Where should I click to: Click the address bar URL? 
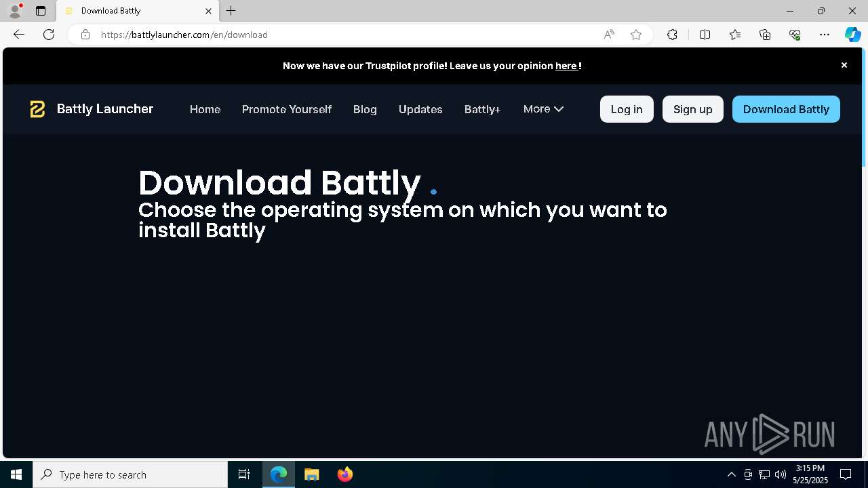(x=184, y=35)
